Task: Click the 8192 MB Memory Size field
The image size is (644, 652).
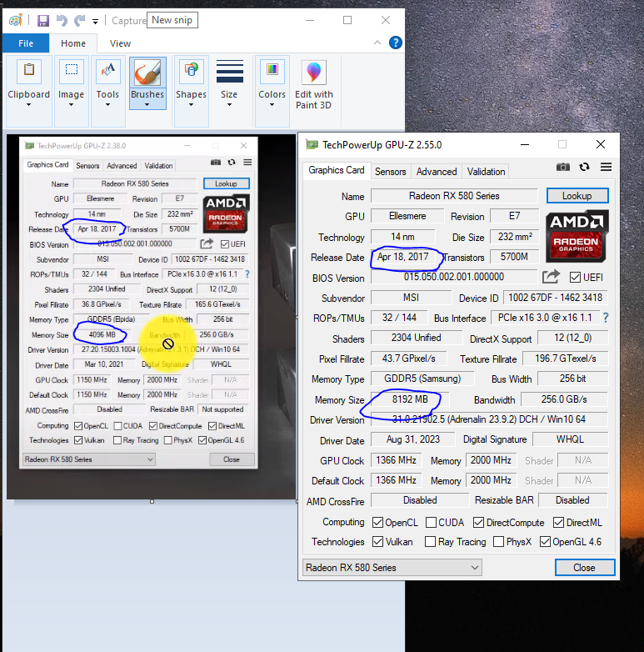Action: 410,399
